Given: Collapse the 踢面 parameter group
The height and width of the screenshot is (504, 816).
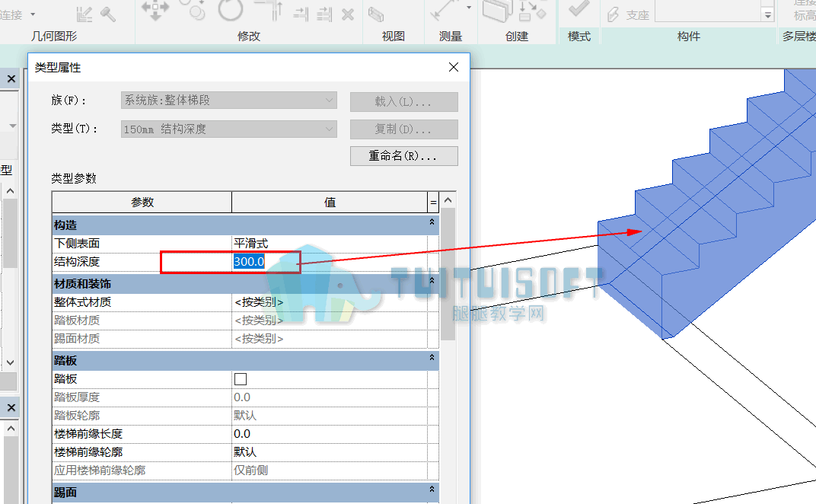Looking at the screenshot, I should (x=432, y=490).
